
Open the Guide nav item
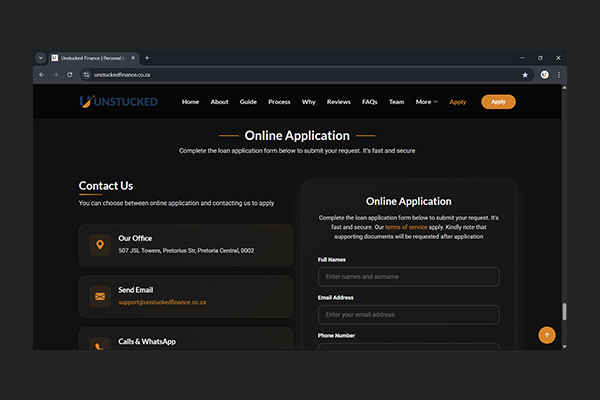[x=248, y=102]
